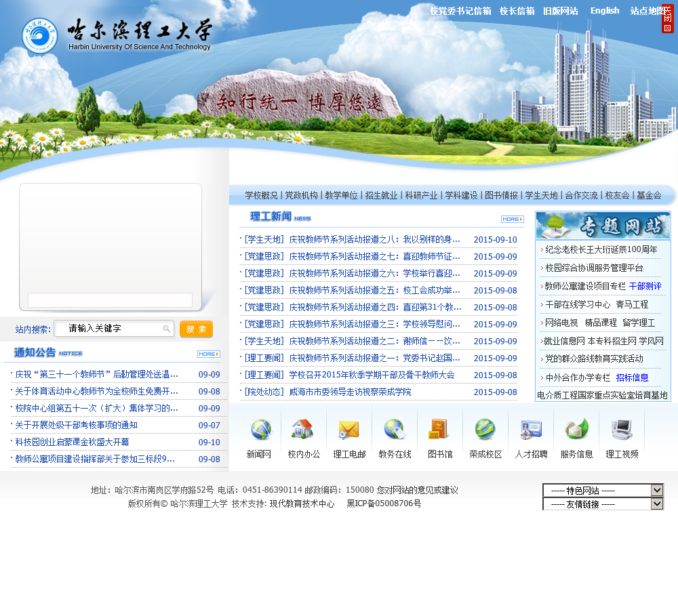
Task: Click the orange 搜索 button
Action: pos(196,329)
